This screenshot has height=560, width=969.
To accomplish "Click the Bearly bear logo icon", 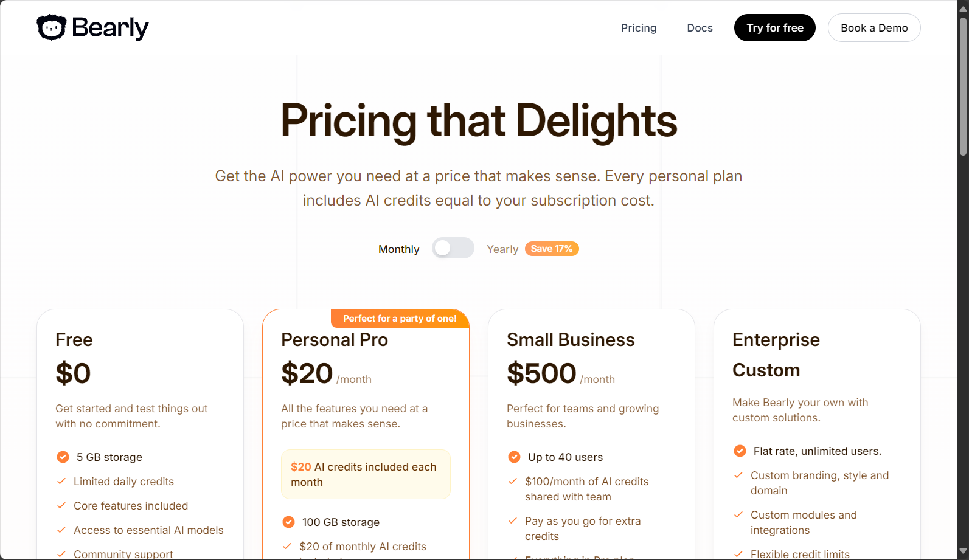I will coord(51,27).
